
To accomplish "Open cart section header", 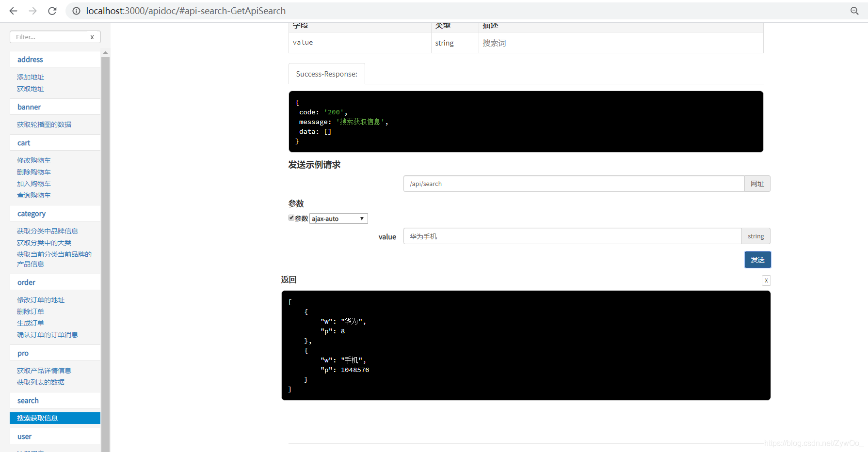I will click(55, 143).
